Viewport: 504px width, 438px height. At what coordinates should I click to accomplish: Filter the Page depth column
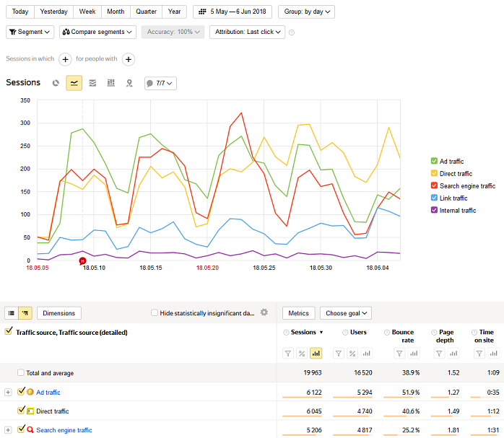click(439, 354)
